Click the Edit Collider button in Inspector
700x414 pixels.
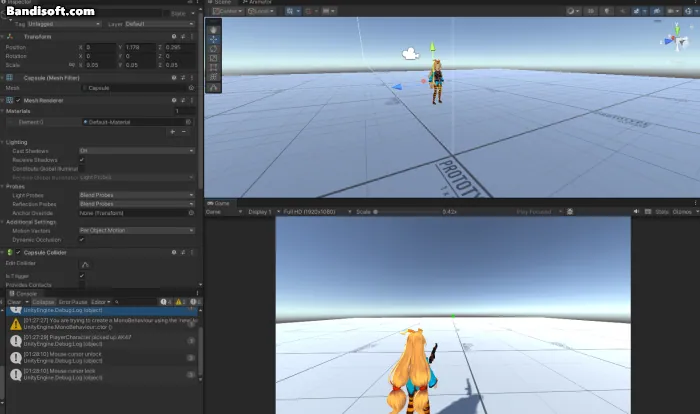click(x=85, y=264)
